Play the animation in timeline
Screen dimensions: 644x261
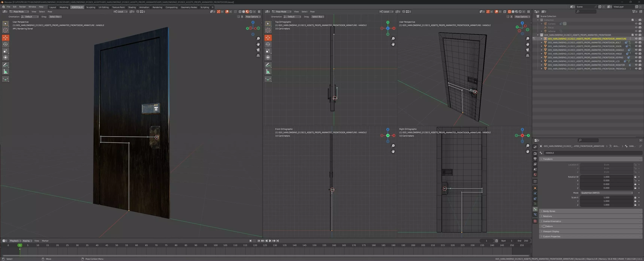tap(270, 241)
